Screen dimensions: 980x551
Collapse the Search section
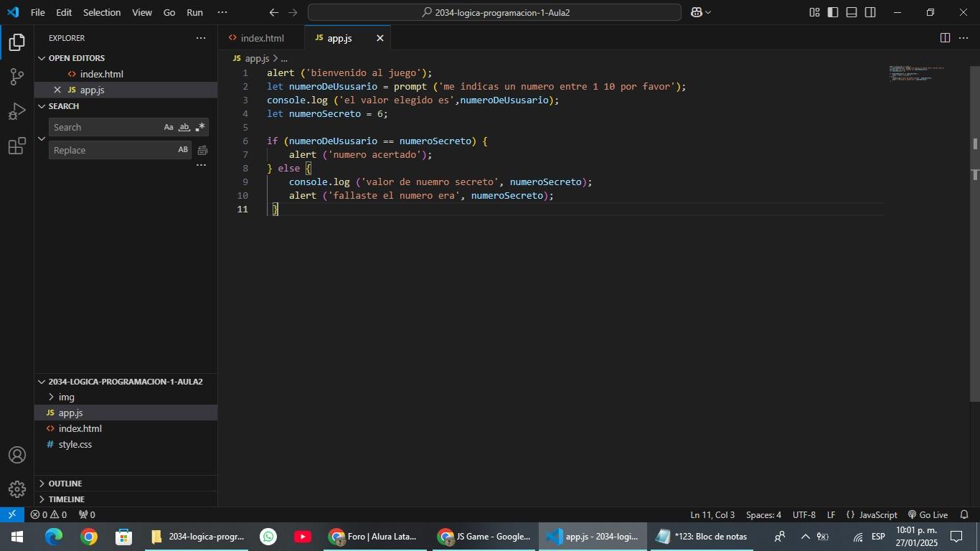pos(42,106)
